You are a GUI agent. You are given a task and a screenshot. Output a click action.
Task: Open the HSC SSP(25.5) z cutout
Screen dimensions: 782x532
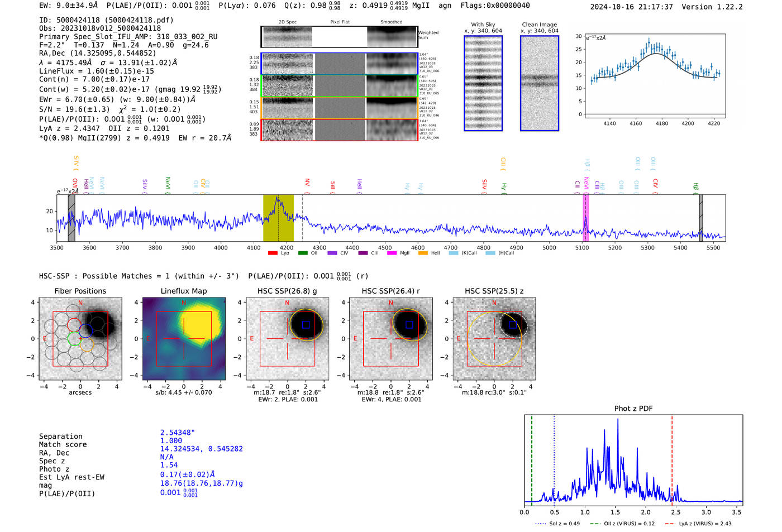494,338
